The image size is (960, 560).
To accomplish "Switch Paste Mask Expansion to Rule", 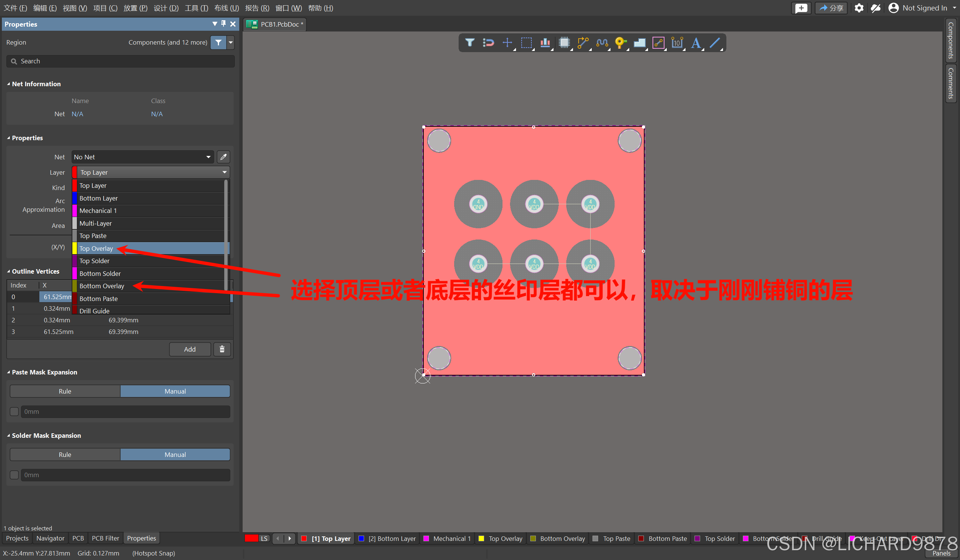I will [x=65, y=391].
